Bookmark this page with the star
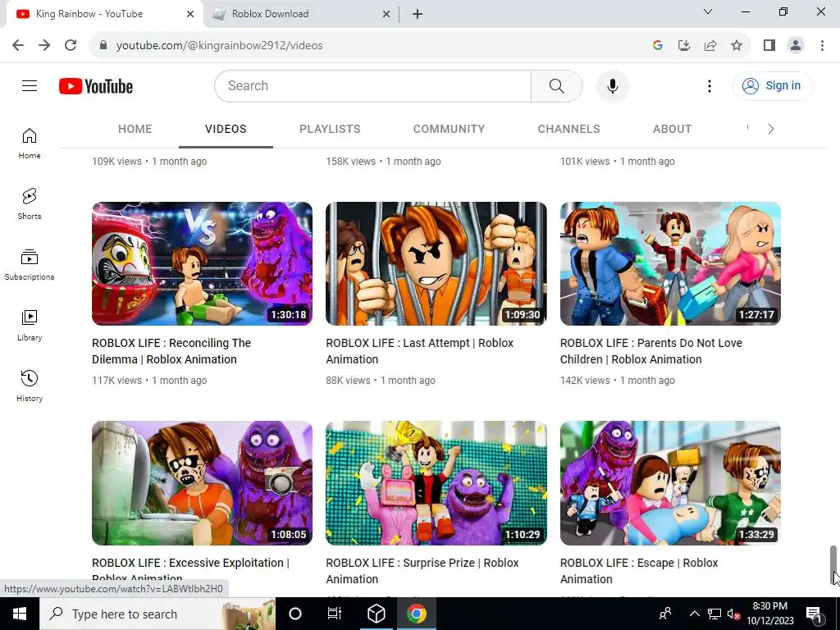The height and width of the screenshot is (630, 840). (x=737, y=46)
